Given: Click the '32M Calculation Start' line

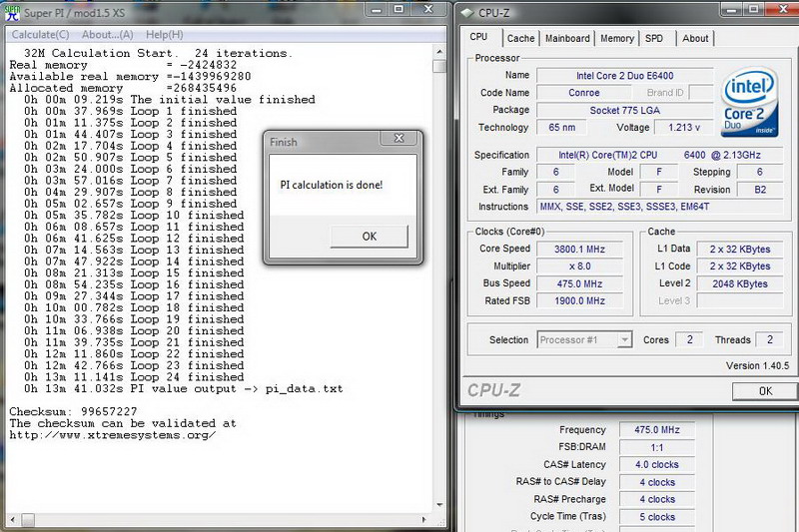Looking at the screenshot, I should [x=158, y=53].
